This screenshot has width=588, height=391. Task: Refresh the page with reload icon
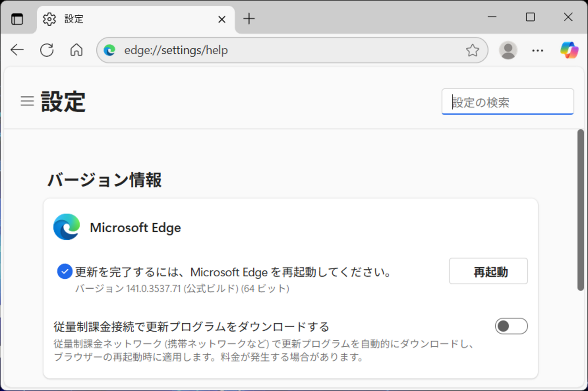coord(47,50)
